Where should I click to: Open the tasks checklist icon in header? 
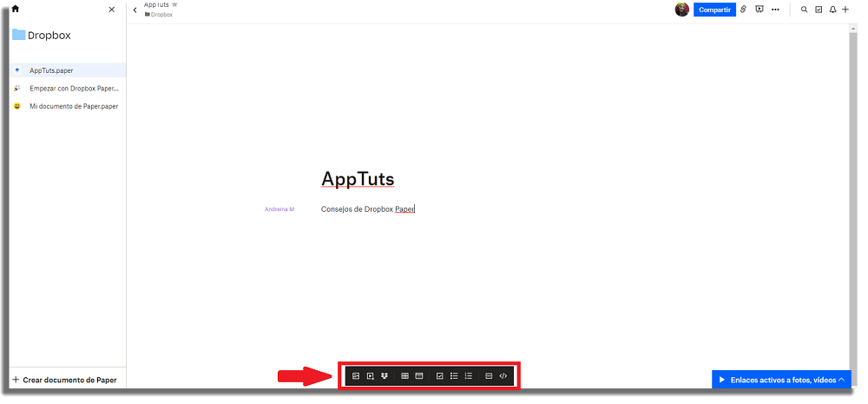(x=819, y=10)
